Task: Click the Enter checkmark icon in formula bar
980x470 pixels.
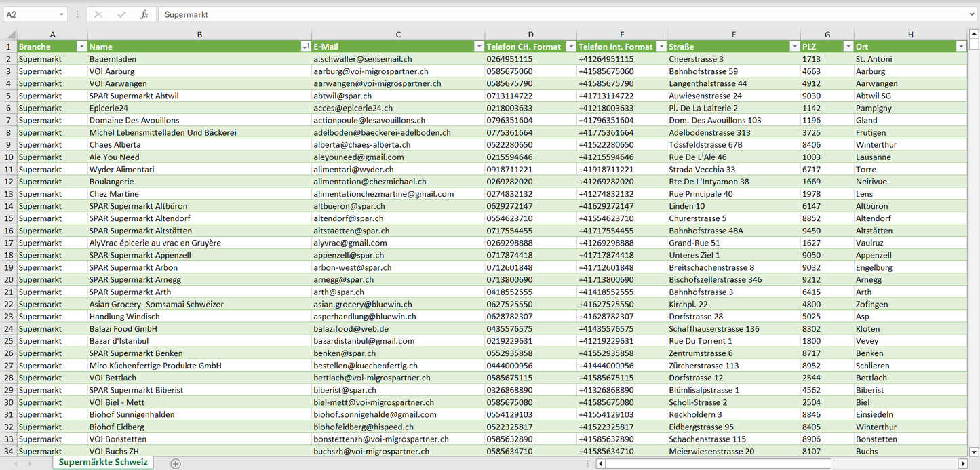Action: click(x=121, y=14)
